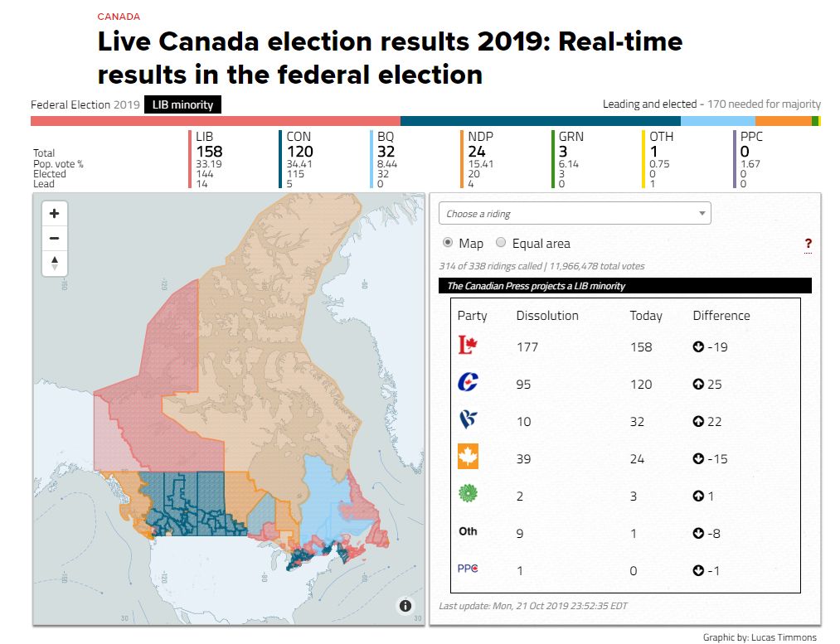
Task: Click the NDP orange maple leaf logo
Action: pyautogui.click(x=468, y=457)
